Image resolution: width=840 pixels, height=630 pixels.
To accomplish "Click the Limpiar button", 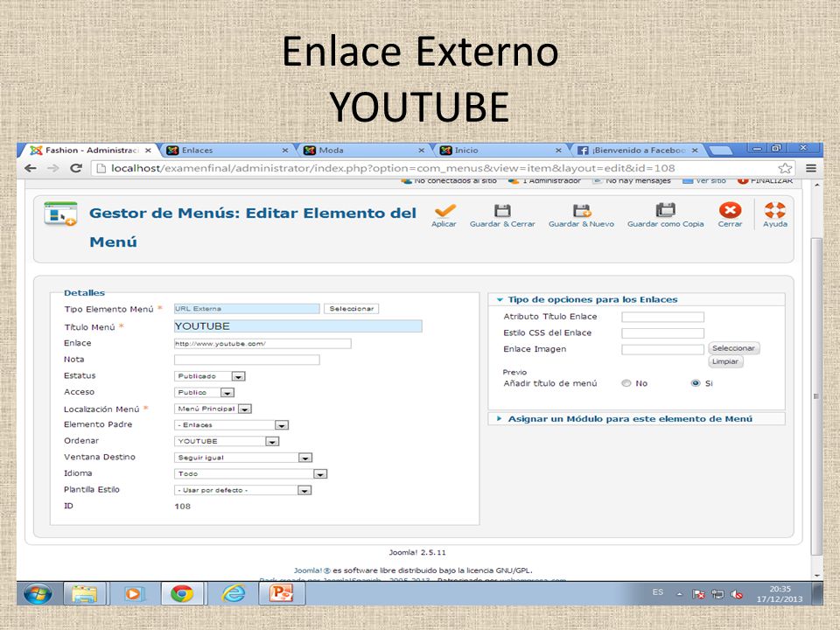I will tap(725, 361).
